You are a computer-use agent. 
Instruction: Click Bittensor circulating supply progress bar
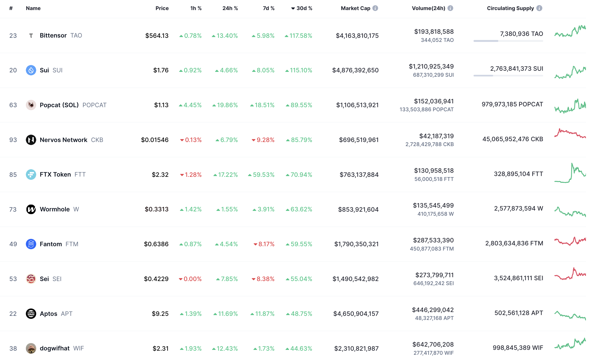point(508,41)
